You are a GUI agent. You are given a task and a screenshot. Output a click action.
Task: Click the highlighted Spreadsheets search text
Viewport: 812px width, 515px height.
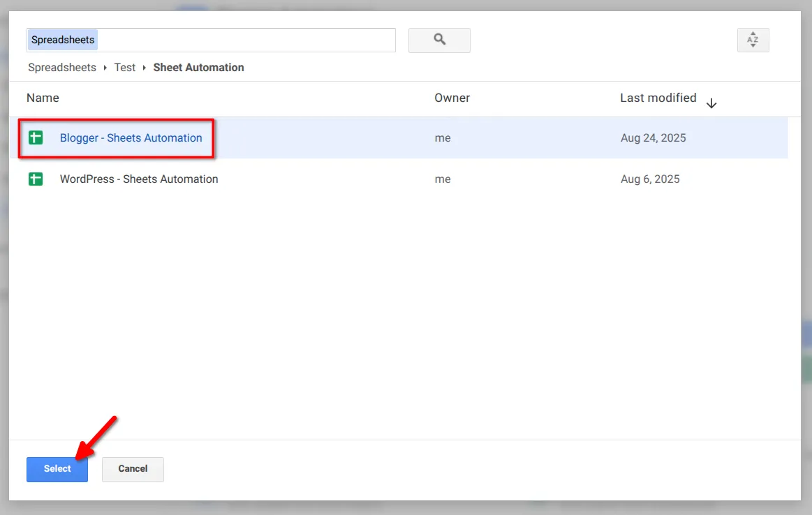(x=62, y=40)
